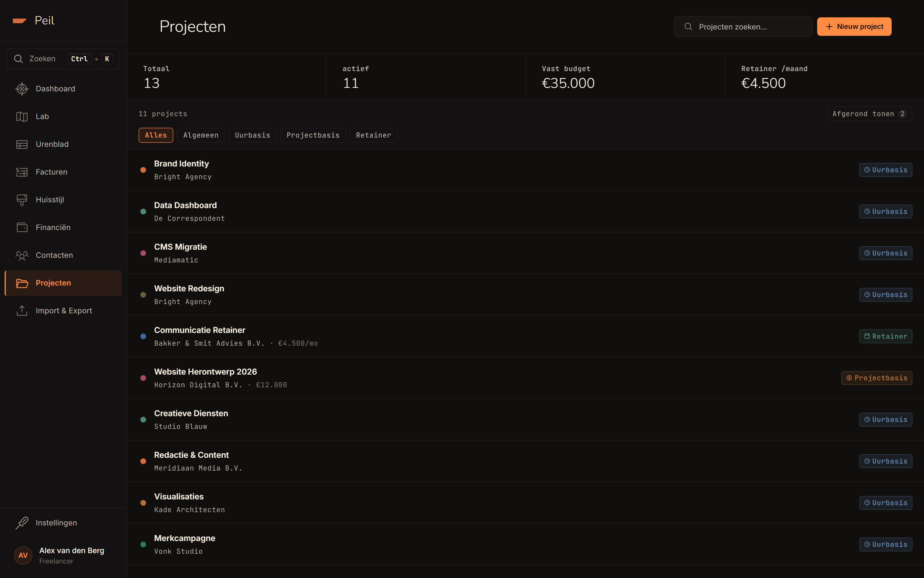Open the Merkcampagne project
Screen dimensions: 924x578
(x=526, y=544)
